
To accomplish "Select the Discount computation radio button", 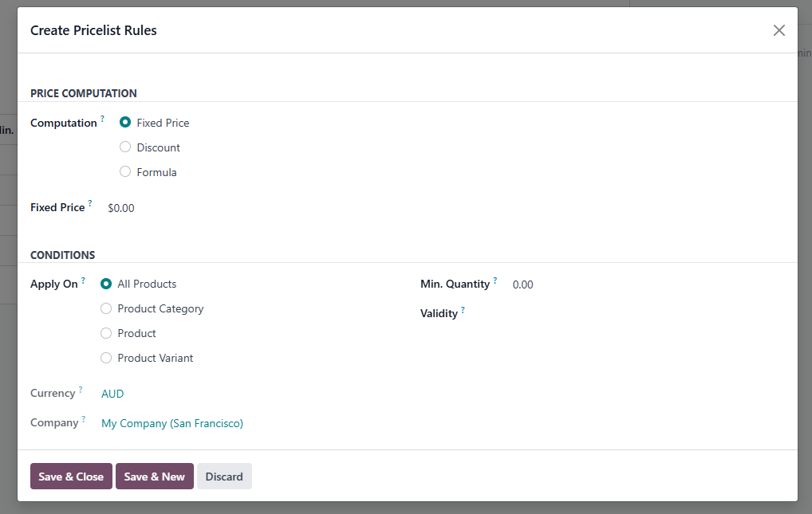I will tap(125, 147).
